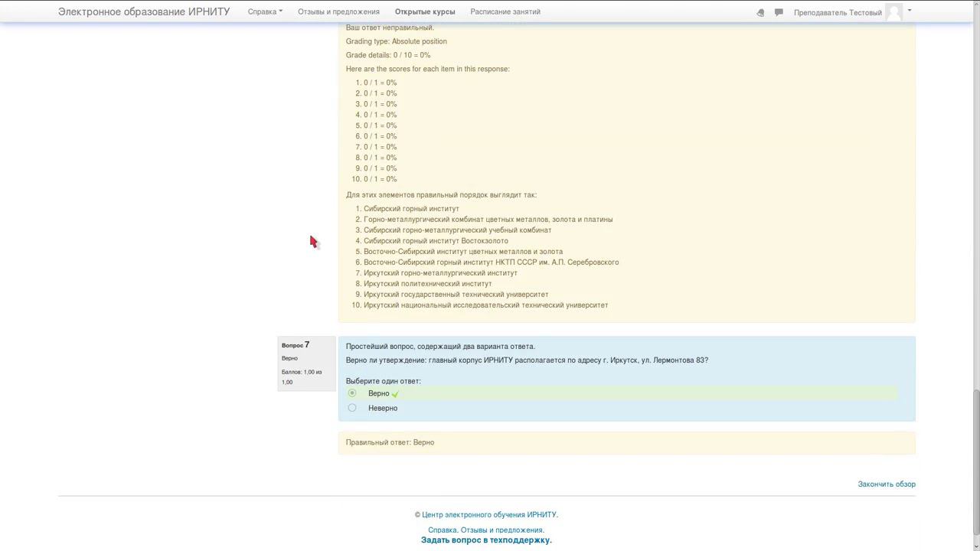Open Отзывы и предложения in navbar
Image resolution: width=980 pixels, height=551 pixels.
pos(338,11)
